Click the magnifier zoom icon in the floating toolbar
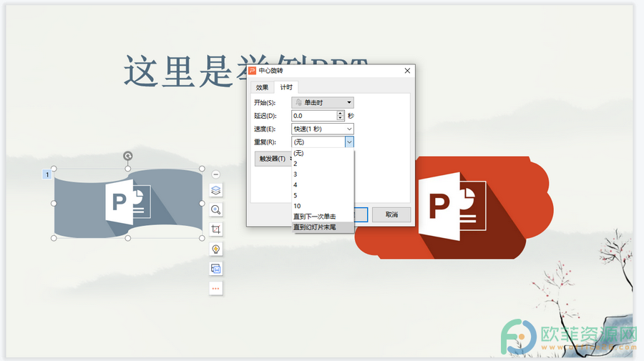644x361 pixels. click(x=215, y=209)
